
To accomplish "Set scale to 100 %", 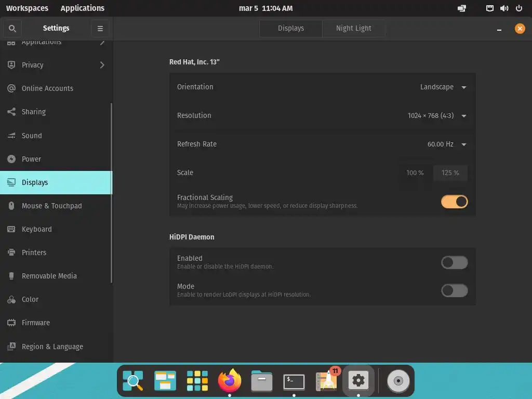I will click(415, 172).
